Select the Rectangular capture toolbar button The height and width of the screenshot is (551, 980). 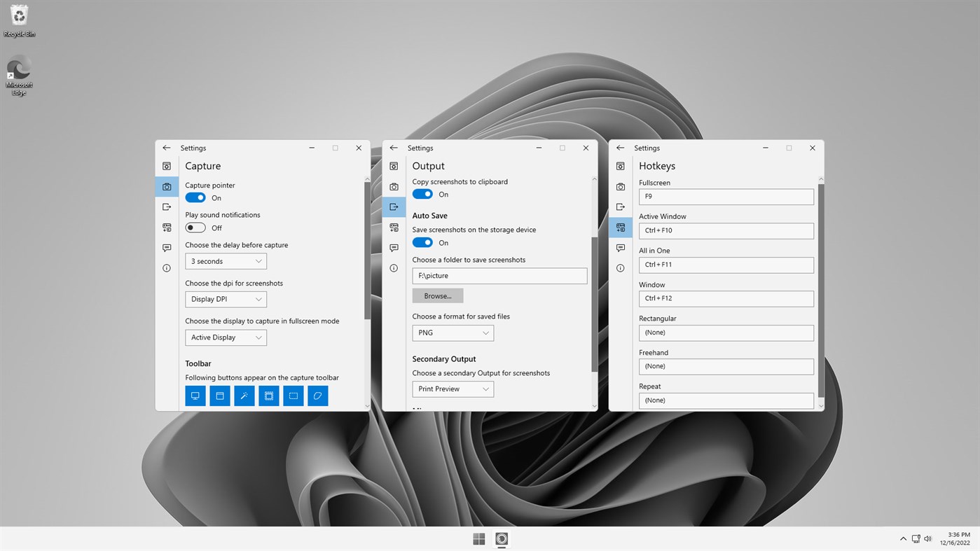pyautogui.click(x=293, y=396)
